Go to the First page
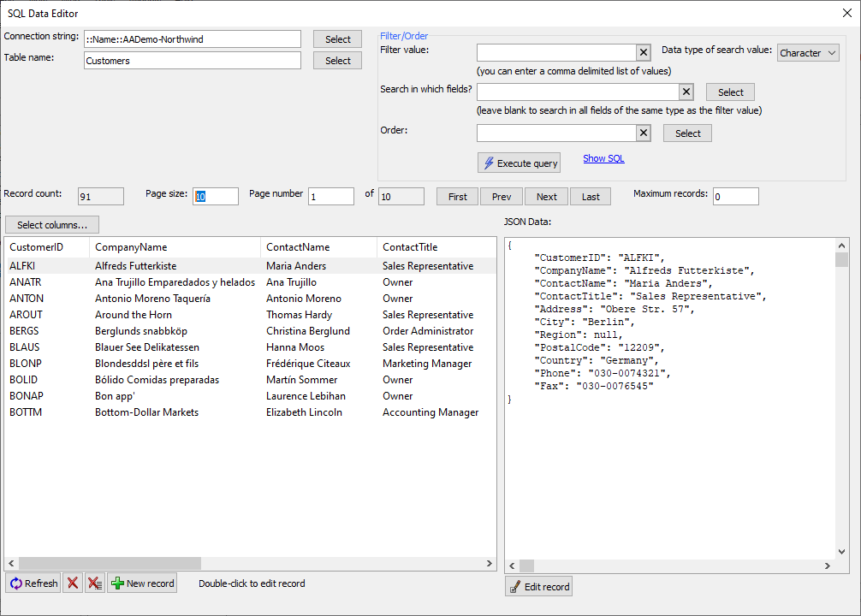 (x=457, y=197)
